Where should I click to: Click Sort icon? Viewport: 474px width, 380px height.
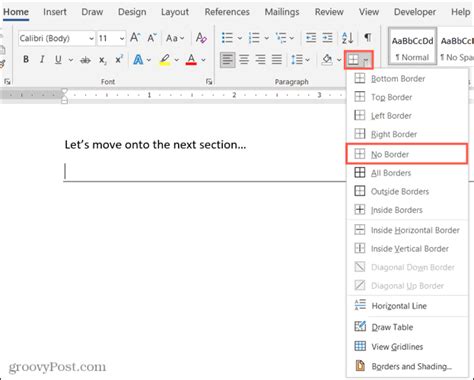click(347, 38)
